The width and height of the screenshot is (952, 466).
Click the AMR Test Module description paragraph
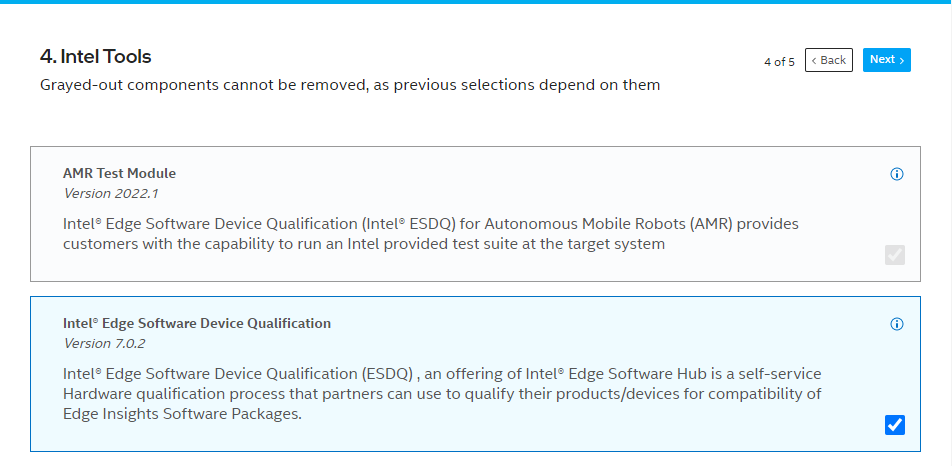click(430, 234)
